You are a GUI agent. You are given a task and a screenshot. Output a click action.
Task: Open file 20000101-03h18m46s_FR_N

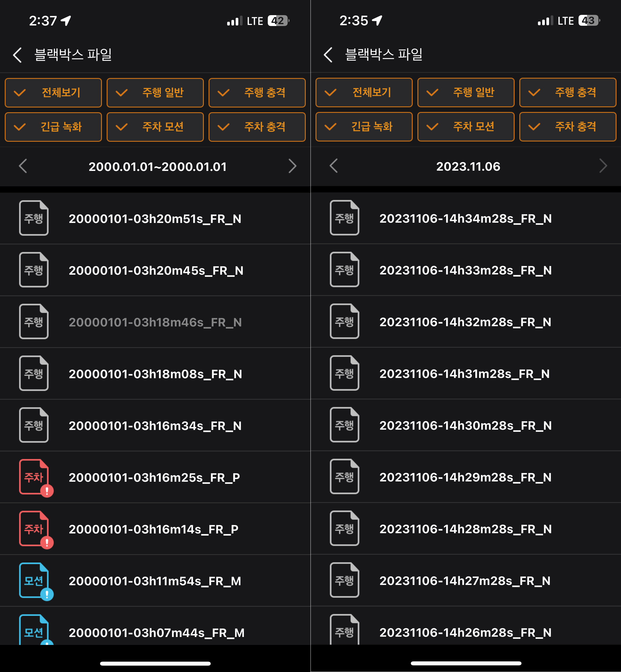(x=155, y=322)
